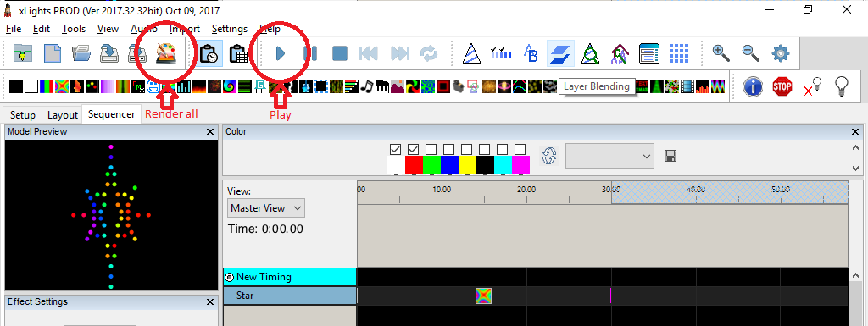
Task: Save the sequence using the first disk-drive icon
Action: 109,53
